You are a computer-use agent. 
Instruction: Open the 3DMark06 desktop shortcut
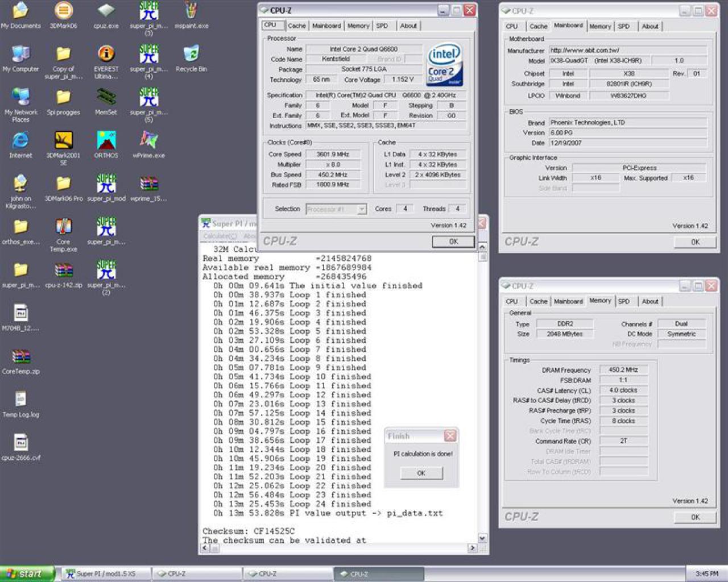63,15
